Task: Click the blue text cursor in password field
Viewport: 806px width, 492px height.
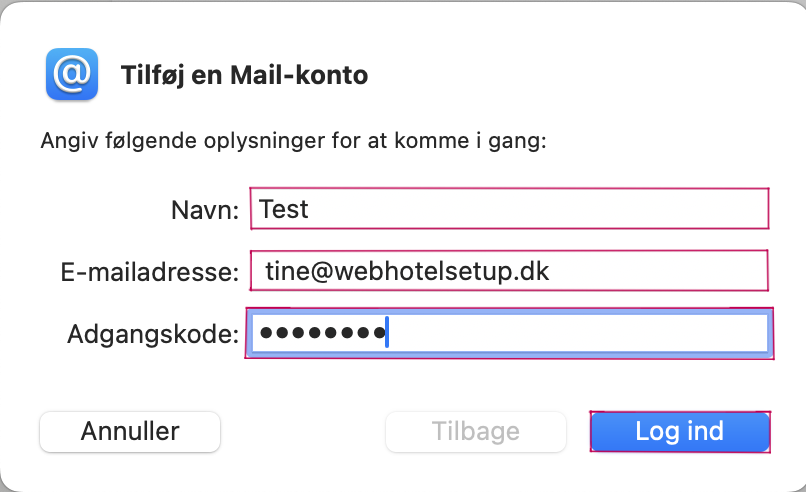Action: 387,332
